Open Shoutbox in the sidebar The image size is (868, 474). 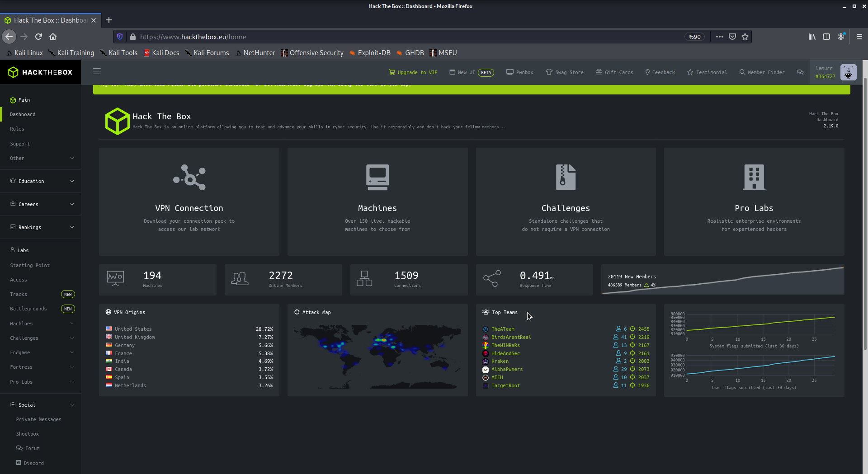point(28,434)
